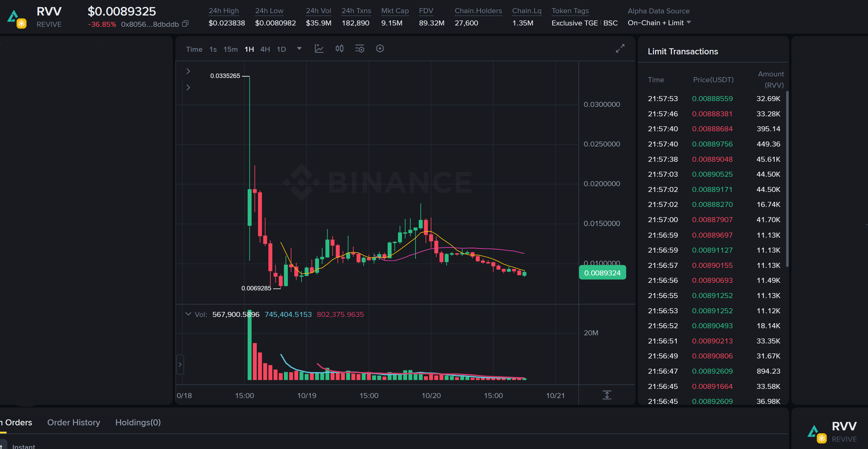Click the Vol value 567,900.5896

[x=236, y=315]
